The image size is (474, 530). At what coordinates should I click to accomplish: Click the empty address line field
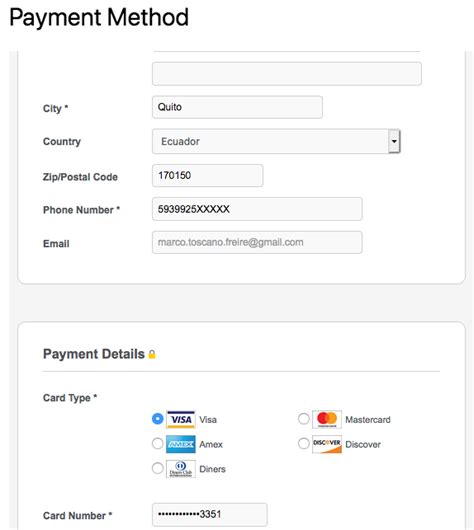pyautogui.click(x=287, y=74)
